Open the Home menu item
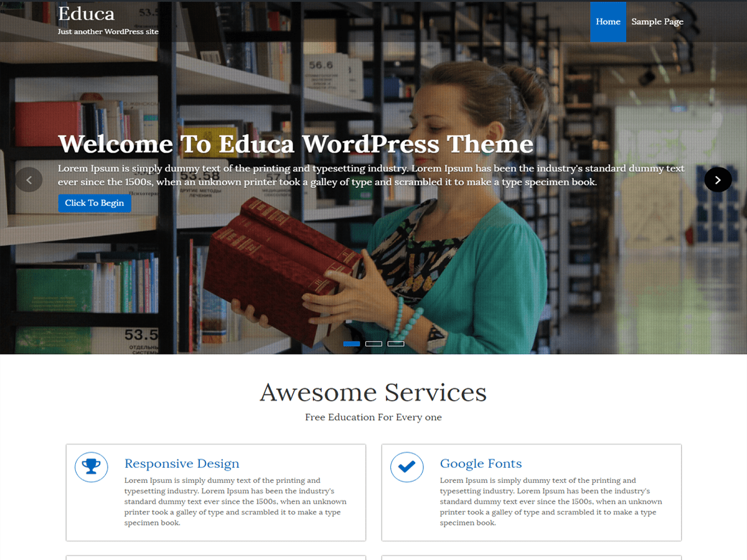This screenshot has width=747, height=560. pyautogui.click(x=608, y=22)
